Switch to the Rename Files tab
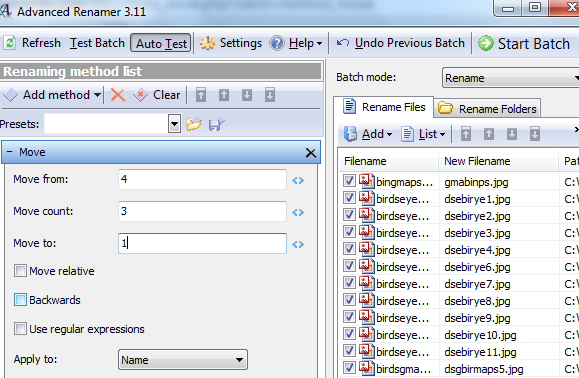Screen dimensions: 579x378 384,107
